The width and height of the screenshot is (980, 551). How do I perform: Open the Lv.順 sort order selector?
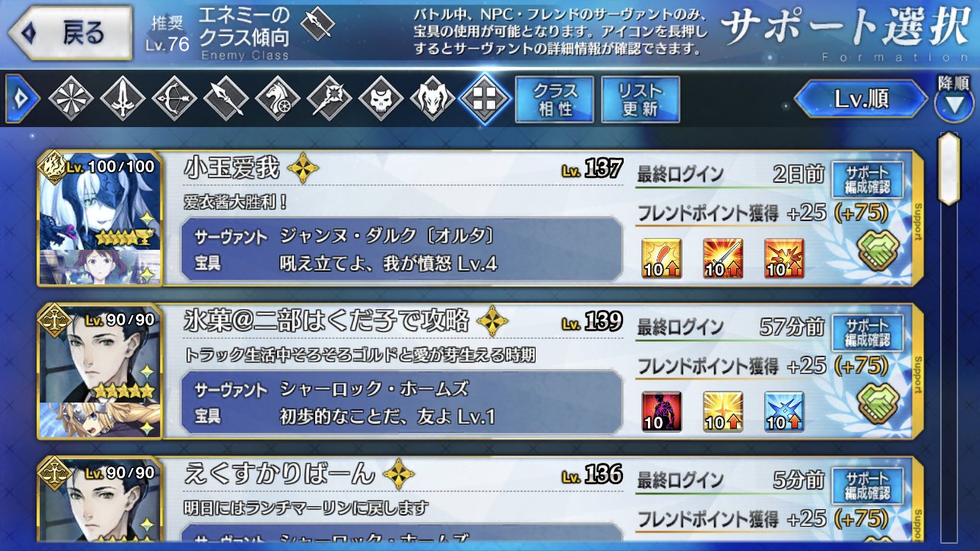[x=862, y=99]
